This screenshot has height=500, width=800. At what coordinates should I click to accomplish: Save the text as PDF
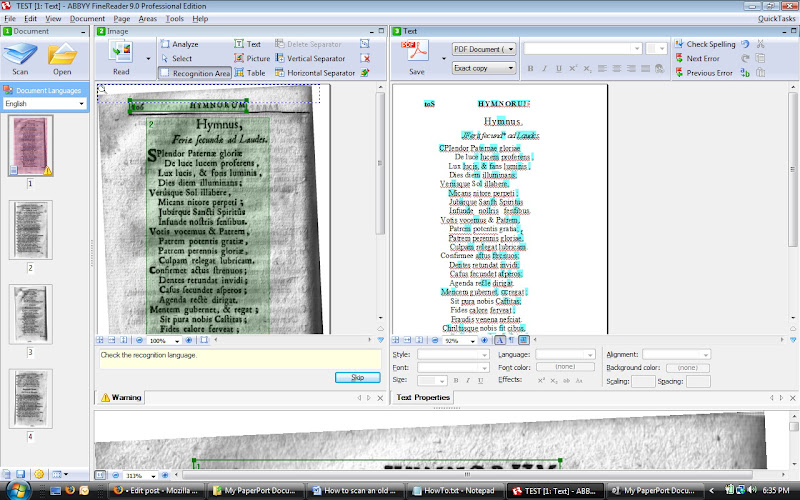pos(416,57)
